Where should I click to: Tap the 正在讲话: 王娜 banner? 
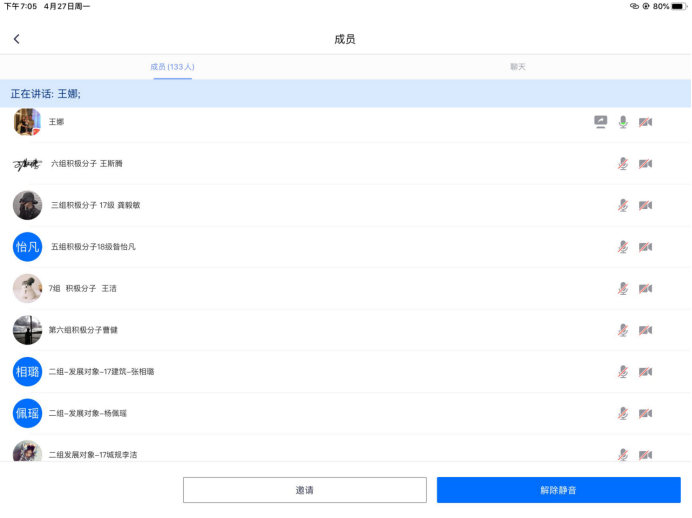click(x=345, y=94)
